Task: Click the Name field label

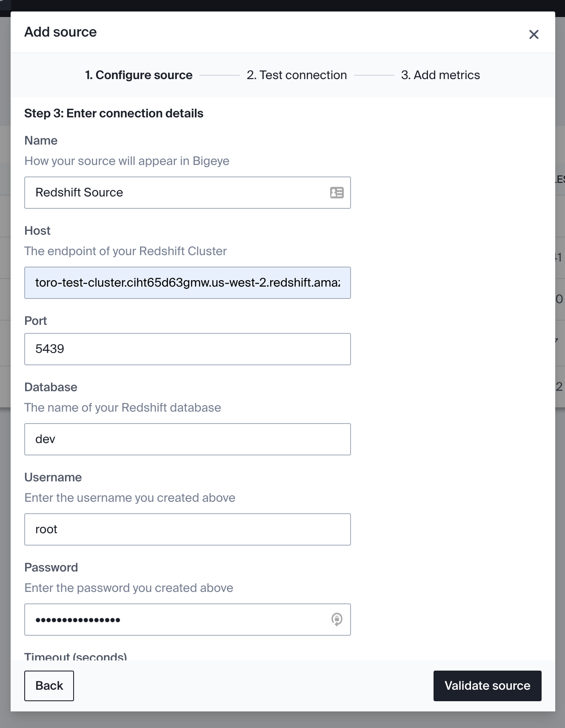Action: tap(41, 141)
